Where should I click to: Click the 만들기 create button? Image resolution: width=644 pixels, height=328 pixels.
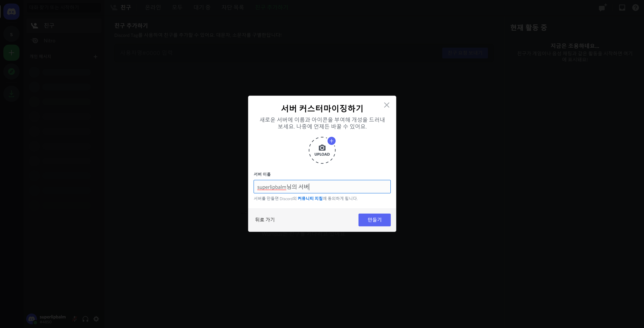point(374,220)
